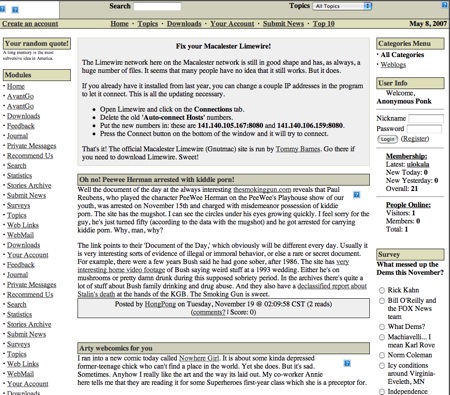Click the May 8, 2007 date text
This screenshot has height=395, width=450.
point(428,24)
